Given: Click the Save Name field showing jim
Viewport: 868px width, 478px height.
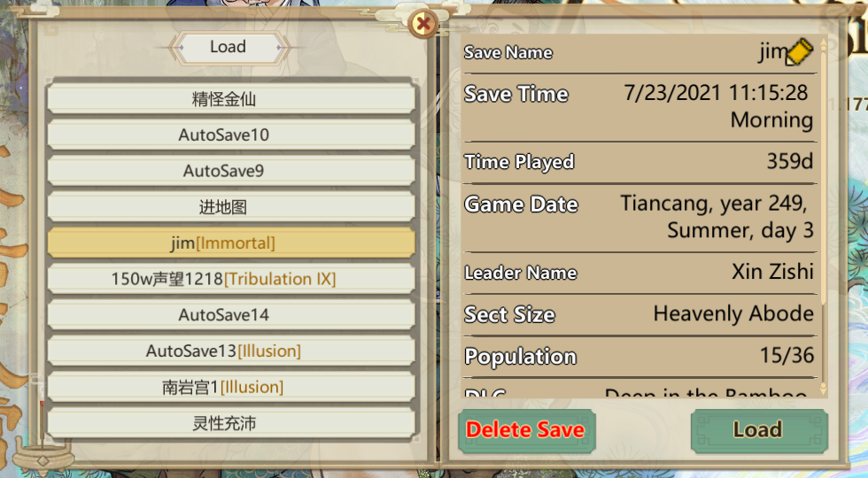Looking at the screenshot, I should point(639,52).
